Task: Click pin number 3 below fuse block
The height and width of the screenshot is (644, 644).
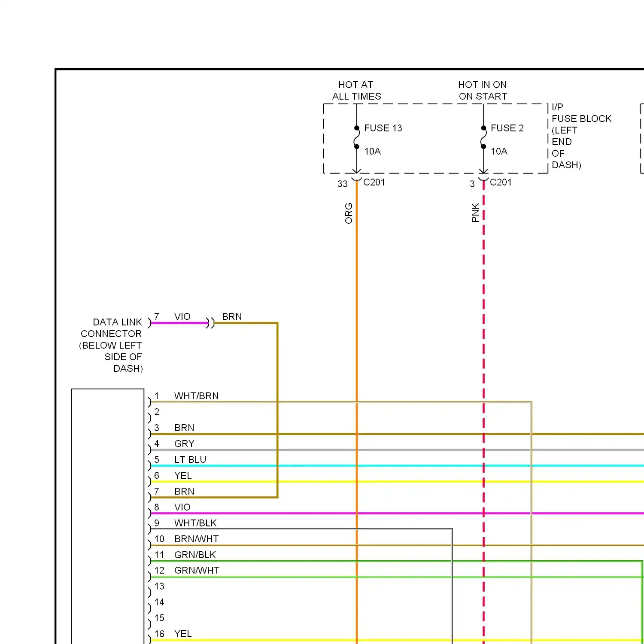Action: [x=472, y=184]
